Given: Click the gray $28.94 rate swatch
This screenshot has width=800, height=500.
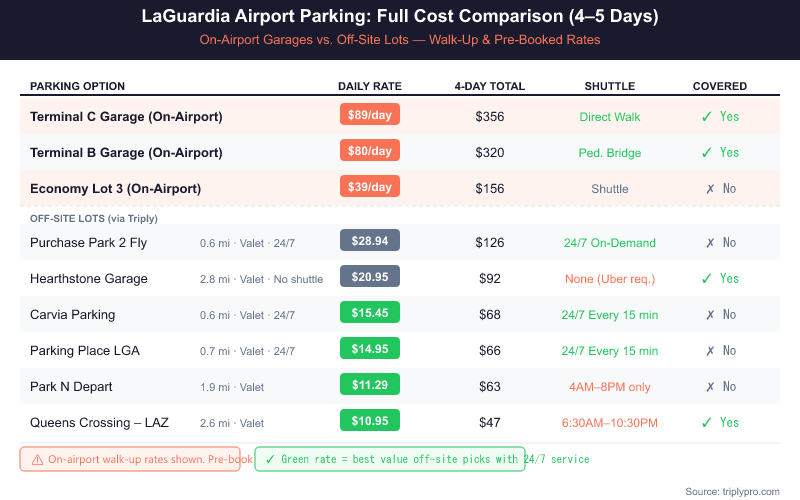Looking at the screenshot, I should 370,241.
